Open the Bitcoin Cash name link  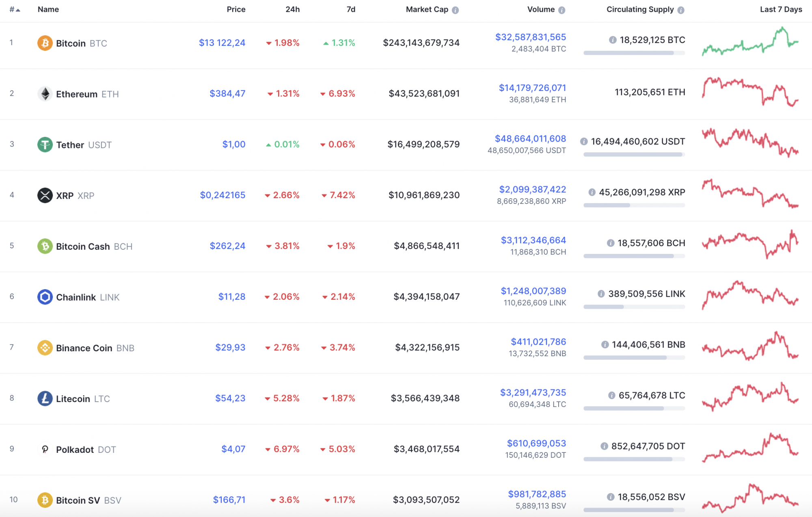pyautogui.click(x=83, y=247)
